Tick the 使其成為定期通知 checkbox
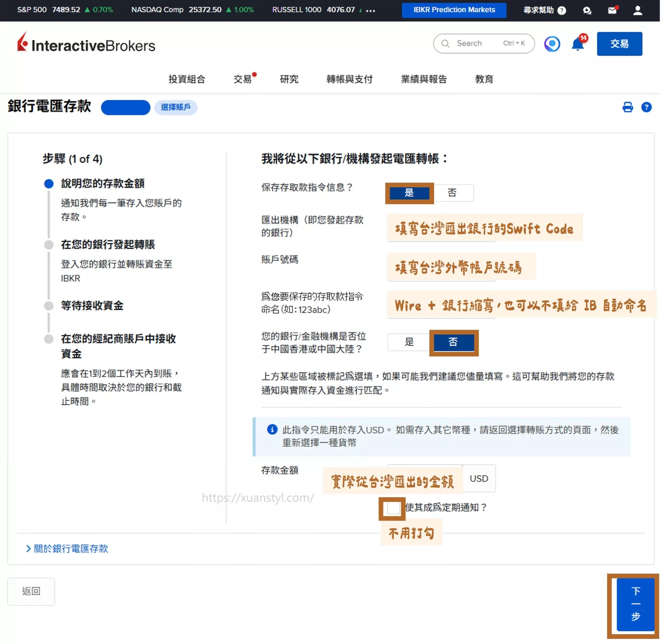661x644 pixels. 393,508
